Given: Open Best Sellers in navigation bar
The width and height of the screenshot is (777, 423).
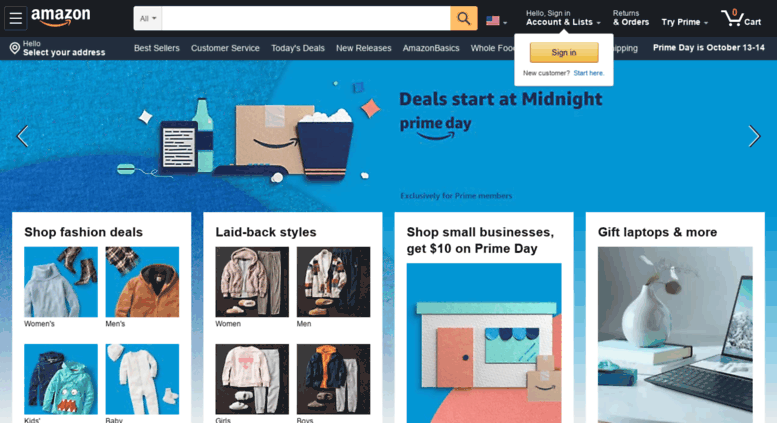Looking at the screenshot, I should click(x=157, y=48).
